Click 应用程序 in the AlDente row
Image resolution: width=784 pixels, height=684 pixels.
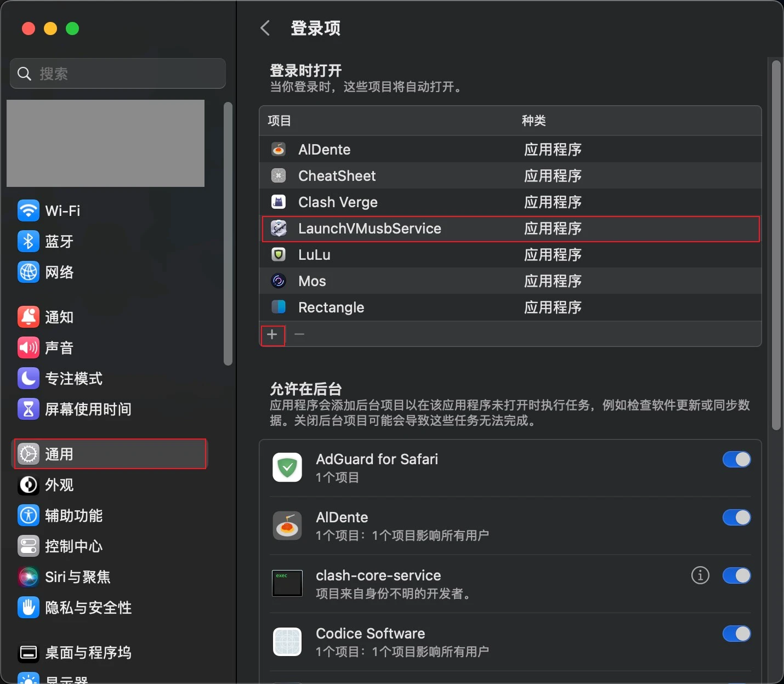553,149
